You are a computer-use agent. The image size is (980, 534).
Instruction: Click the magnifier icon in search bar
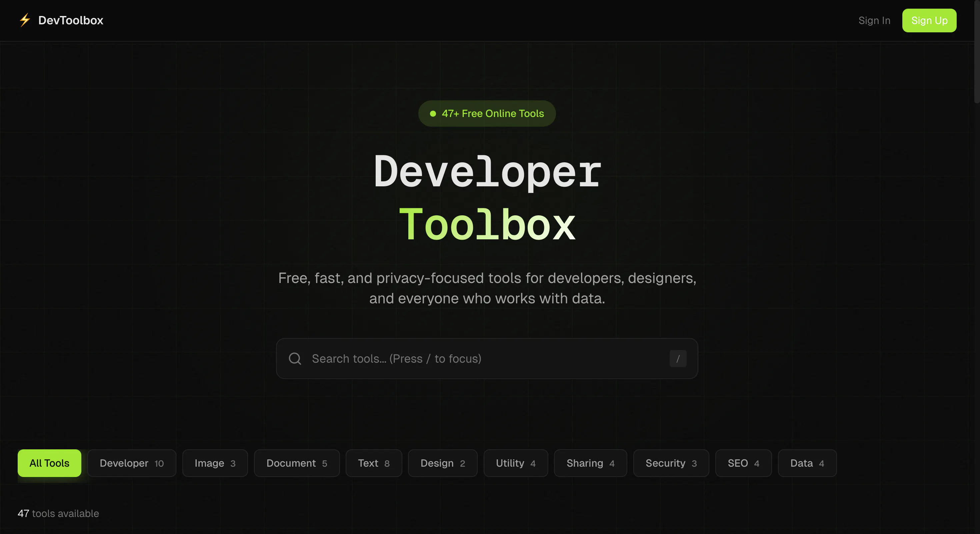[295, 358]
